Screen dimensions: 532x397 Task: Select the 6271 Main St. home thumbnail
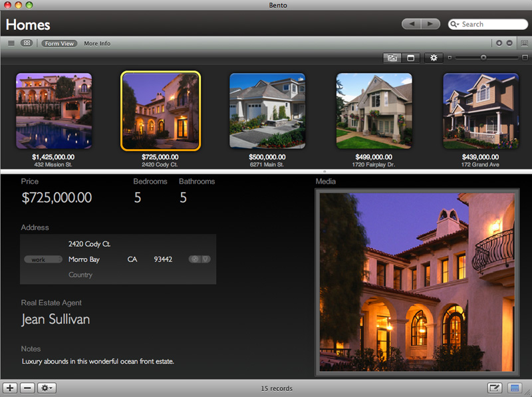pyautogui.click(x=267, y=110)
